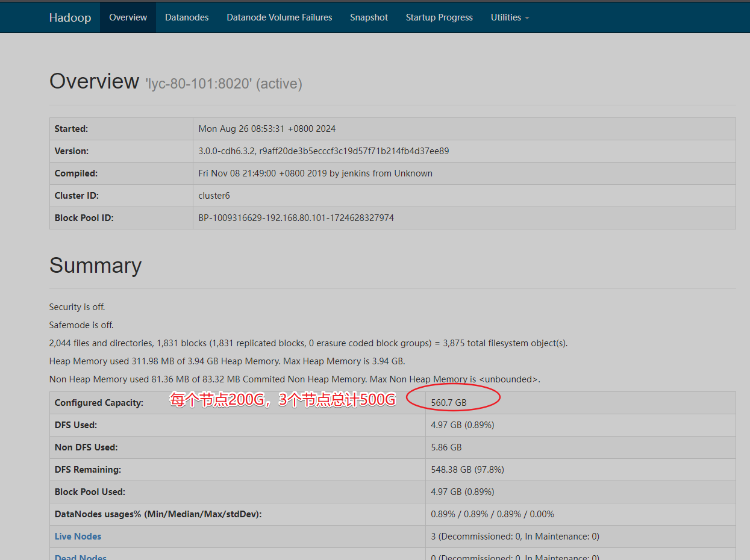Click the Summary section heading
This screenshot has width=750, height=560.
(x=95, y=265)
